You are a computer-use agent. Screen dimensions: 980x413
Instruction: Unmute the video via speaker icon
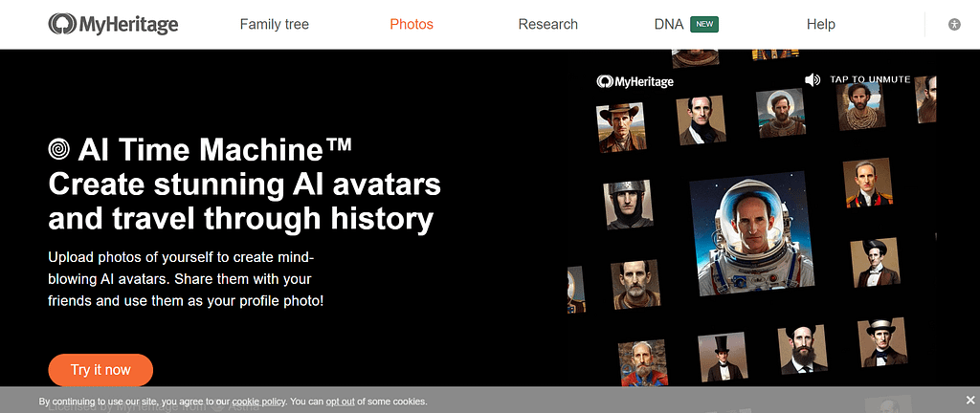tap(812, 80)
